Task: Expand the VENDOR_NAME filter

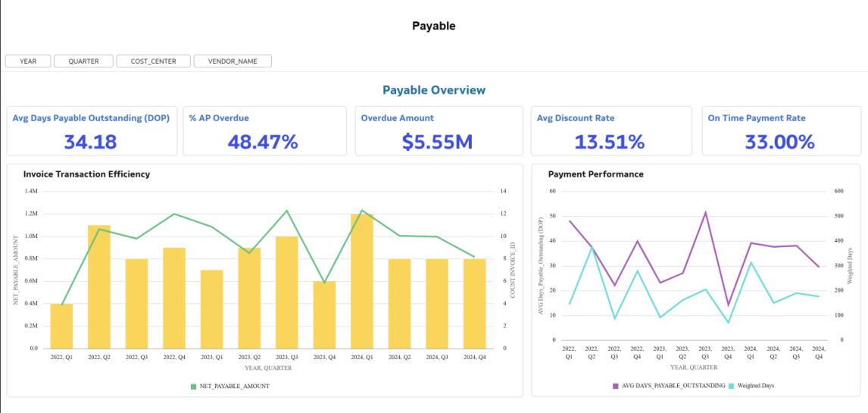Action: [233, 61]
